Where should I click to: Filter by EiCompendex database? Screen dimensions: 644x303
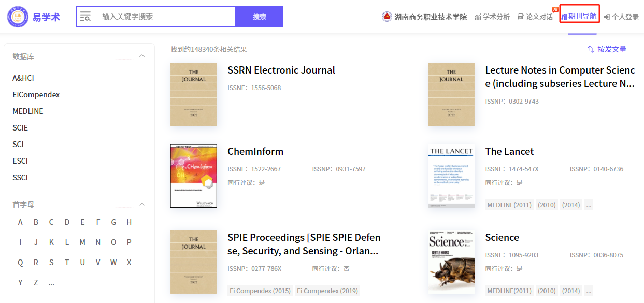pyautogui.click(x=36, y=95)
